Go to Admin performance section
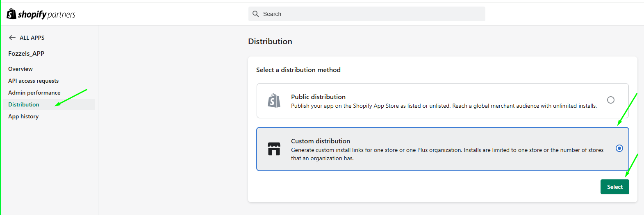This screenshot has width=644, height=215. (34, 93)
